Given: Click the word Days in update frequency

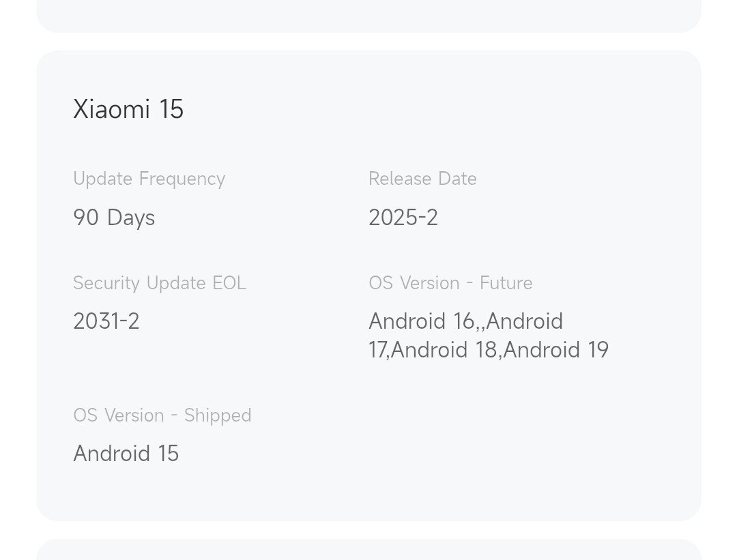Looking at the screenshot, I should coord(131,218).
